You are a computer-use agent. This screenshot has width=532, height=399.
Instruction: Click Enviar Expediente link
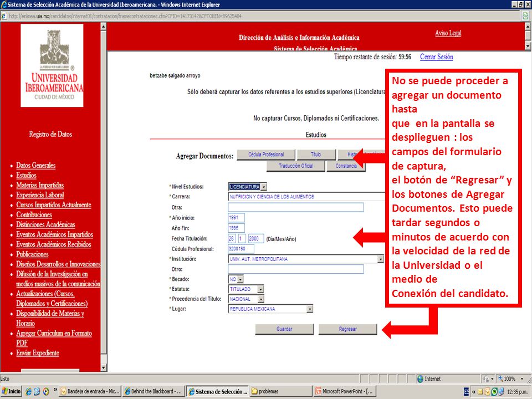click(37, 353)
